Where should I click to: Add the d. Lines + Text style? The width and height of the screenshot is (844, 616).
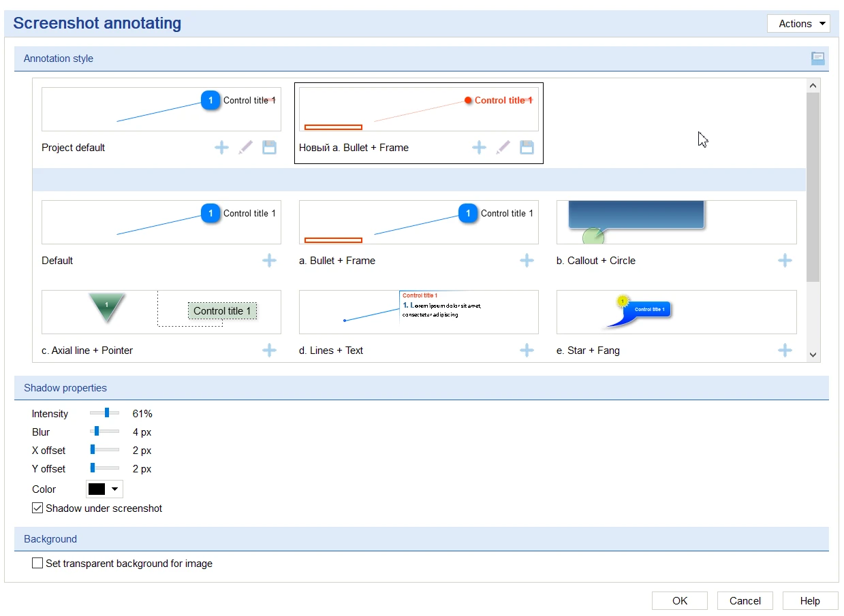tap(527, 350)
